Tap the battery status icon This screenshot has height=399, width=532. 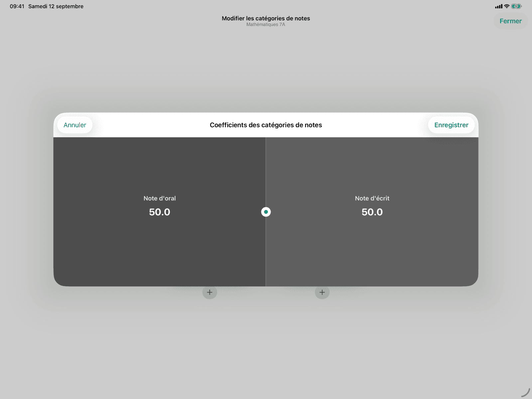pos(516,6)
